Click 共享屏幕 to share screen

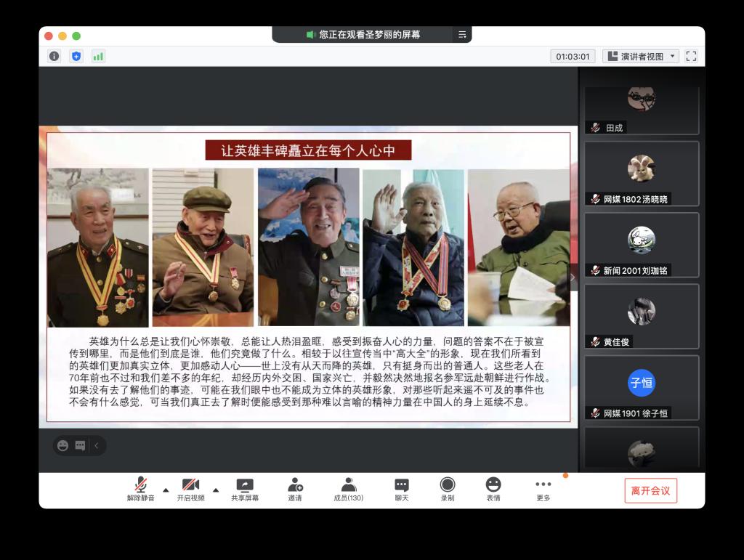click(x=245, y=490)
